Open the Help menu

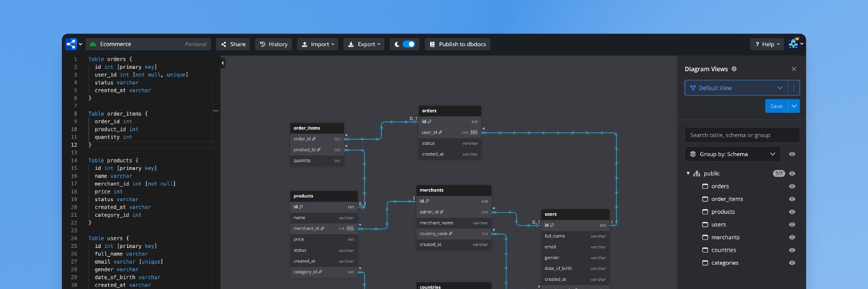(x=767, y=44)
